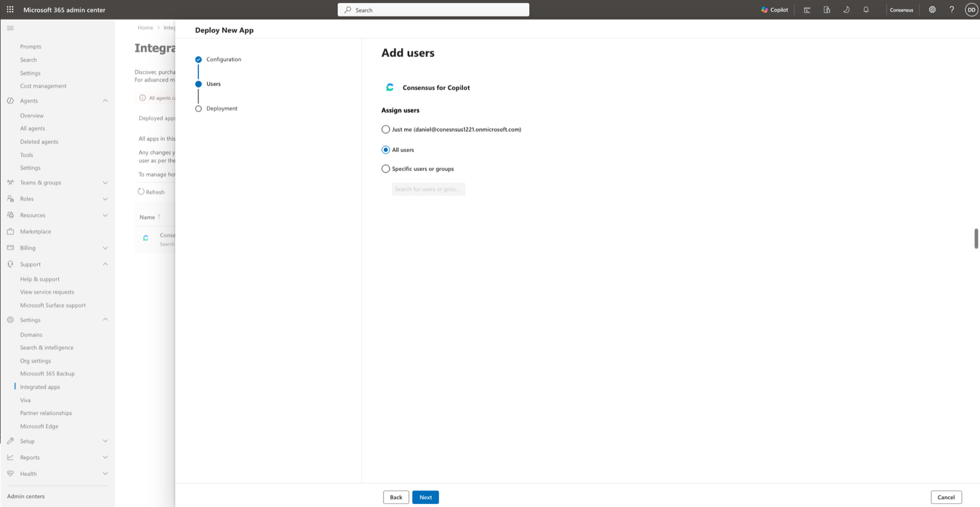980x507 pixels.
Task: Click the Cancel button
Action: [946, 497]
